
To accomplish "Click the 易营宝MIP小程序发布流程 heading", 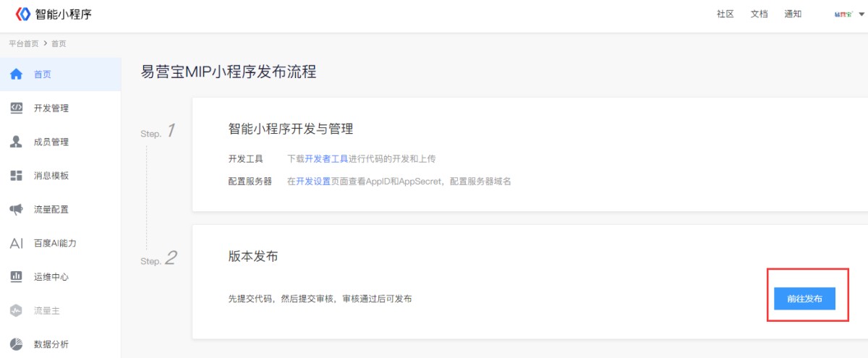I will (229, 72).
